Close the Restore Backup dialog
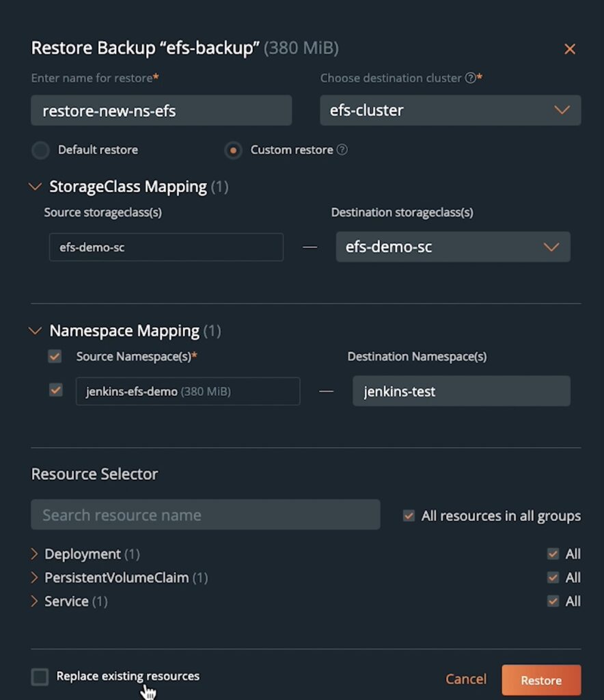Image resolution: width=604 pixels, height=700 pixels. click(x=569, y=49)
